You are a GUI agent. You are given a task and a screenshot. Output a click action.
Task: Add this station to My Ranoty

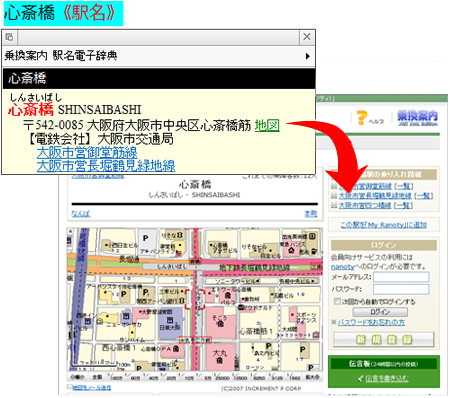383,225
